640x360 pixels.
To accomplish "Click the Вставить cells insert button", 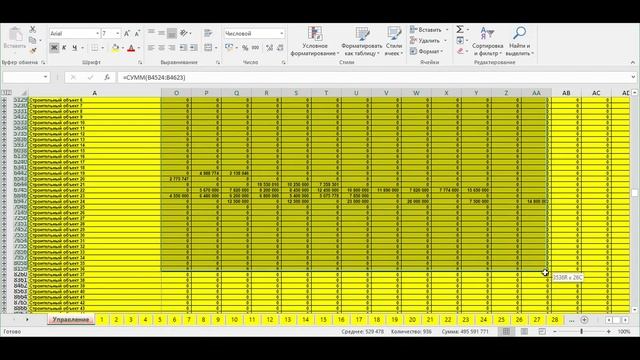I will 429,30.
